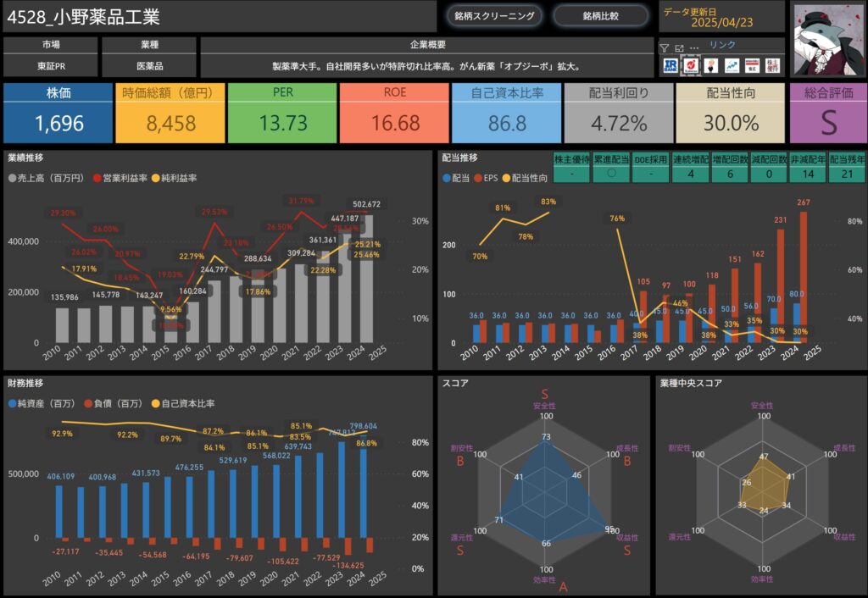Screen dimensions: 868x598
Task: Toggle the 負債 legend marker
Action: click(x=88, y=404)
